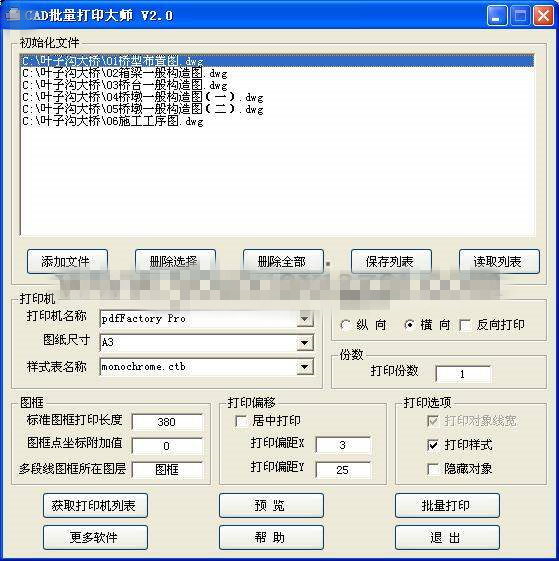Start printing with the 批量打印 button

(447, 506)
